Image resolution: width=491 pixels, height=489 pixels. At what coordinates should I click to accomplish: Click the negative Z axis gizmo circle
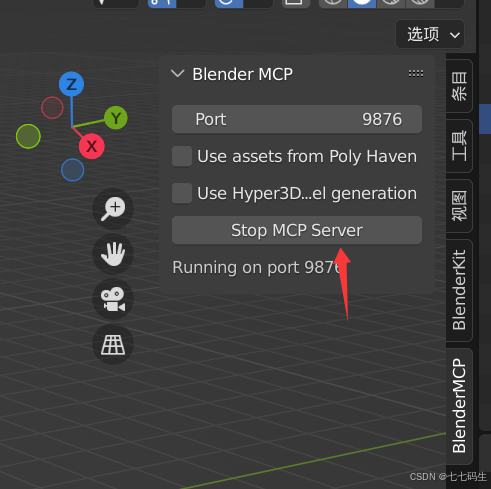click(x=73, y=170)
